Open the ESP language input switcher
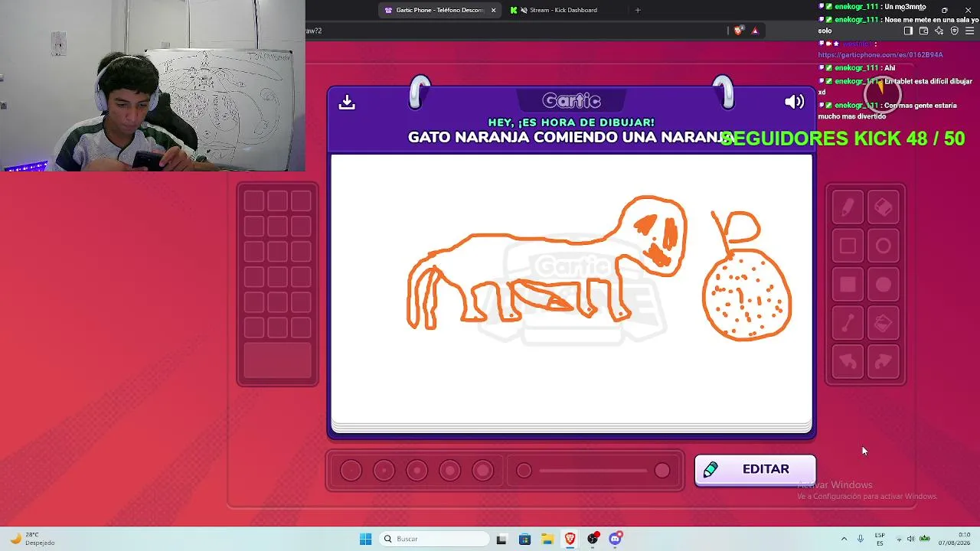Viewport: 980px width, 551px height. (880, 539)
